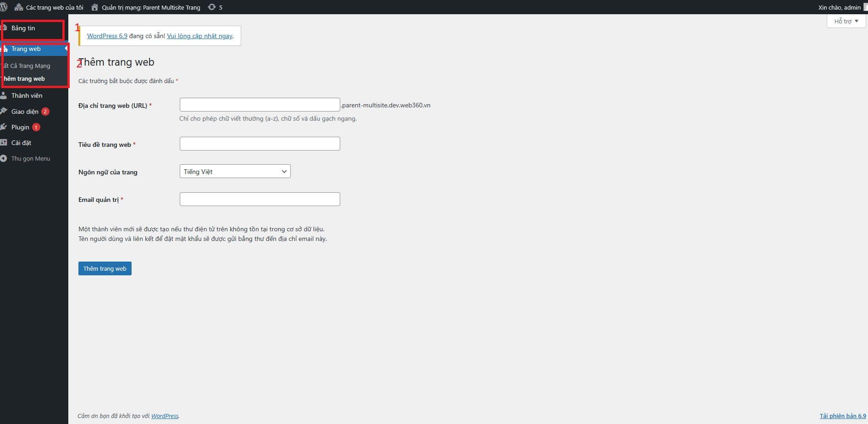Click the Giao diện appearance icon
Viewport: 868px width, 424px height.
point(5,111)
